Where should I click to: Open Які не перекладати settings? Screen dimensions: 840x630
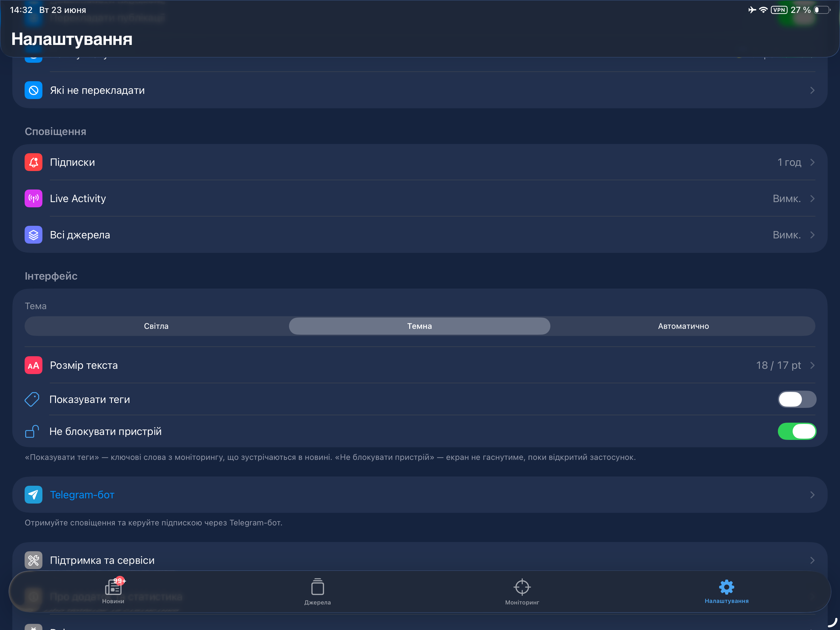coord(420,90)
